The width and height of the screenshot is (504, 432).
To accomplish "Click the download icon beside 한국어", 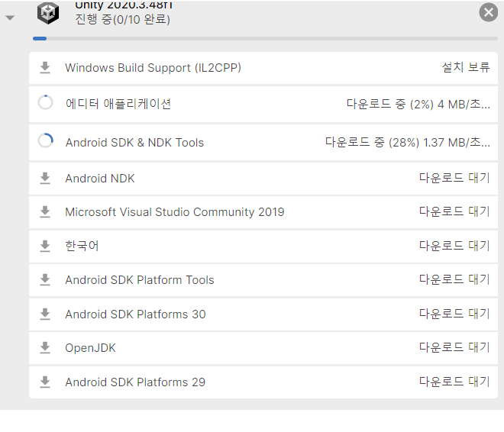I will [45, 246].
